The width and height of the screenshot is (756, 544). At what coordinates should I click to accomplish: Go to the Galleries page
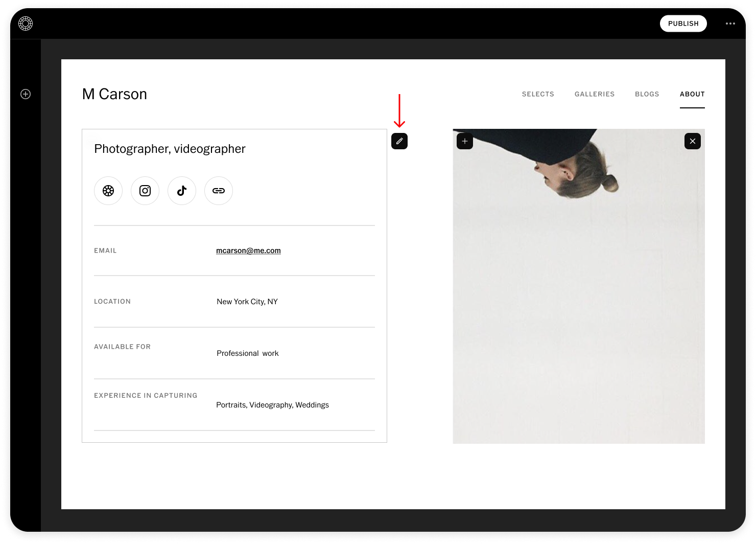[595, 94]
